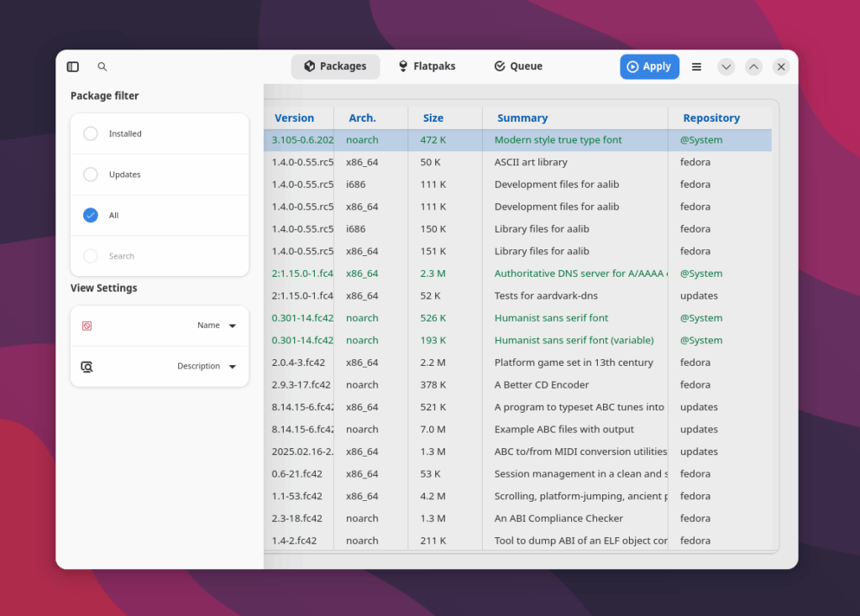Select the Installed package filter
This screenshot has width=860, height=616.
coord(91,133)
